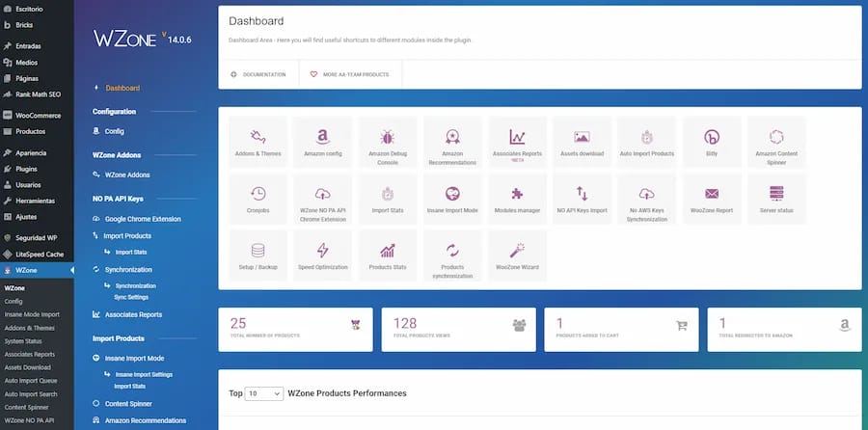This screenshot has height=430, width=868.
Task: Click the people icon on product views card
Action: coord(519,326)
